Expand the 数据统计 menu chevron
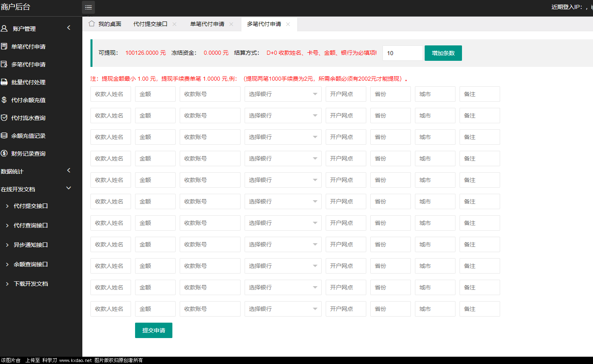Screen dimensions: 593x364 tap(69, 170)
